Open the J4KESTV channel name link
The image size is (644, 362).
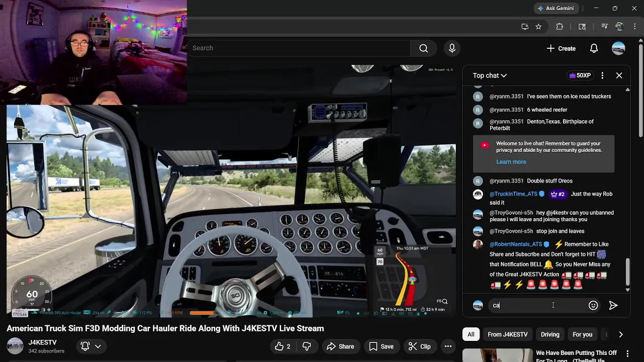(42, 342)
